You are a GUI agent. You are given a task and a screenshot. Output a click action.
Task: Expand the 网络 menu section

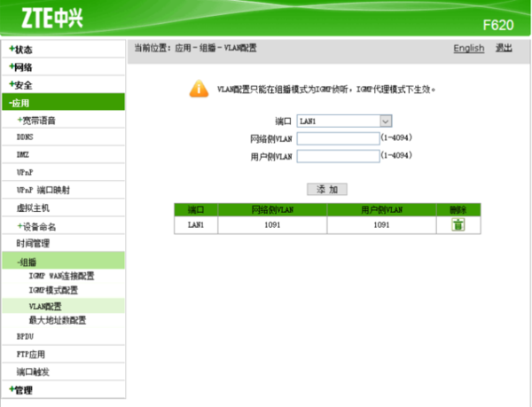[22, 67]
